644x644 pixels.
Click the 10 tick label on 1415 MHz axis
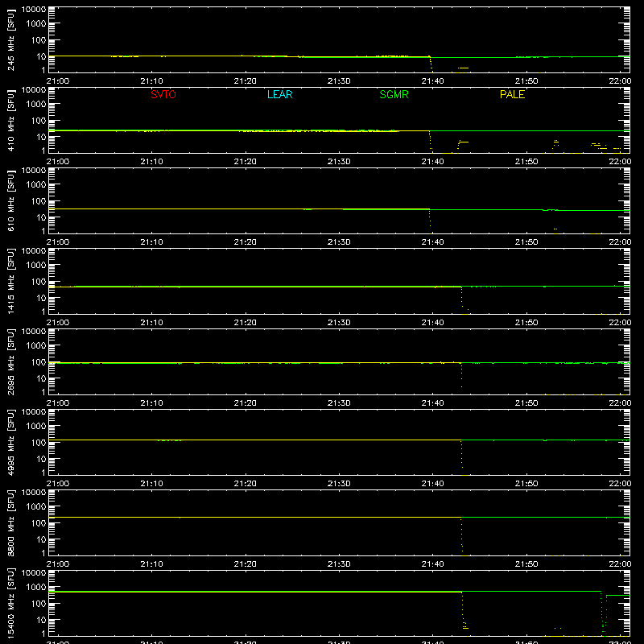click(41, 298)
